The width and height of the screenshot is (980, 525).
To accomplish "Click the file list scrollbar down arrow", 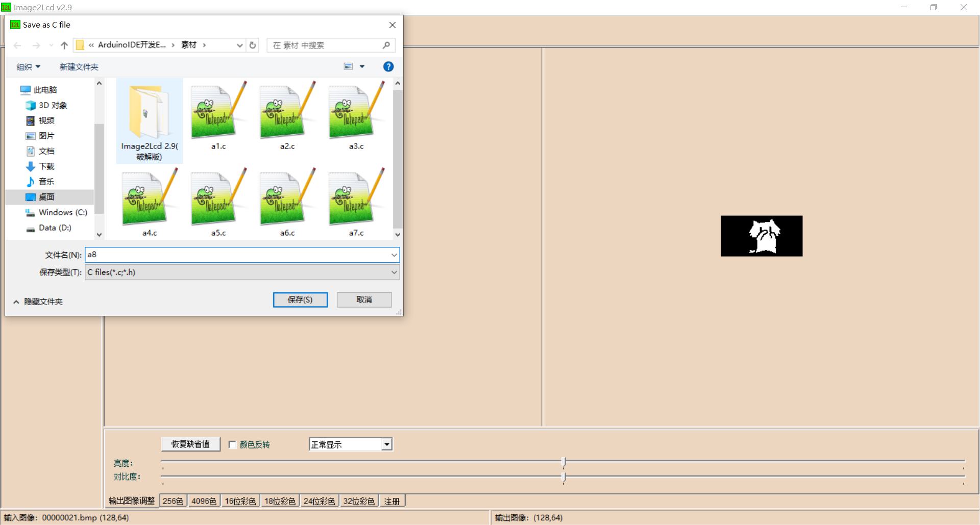I will click(x=398, y=235).
